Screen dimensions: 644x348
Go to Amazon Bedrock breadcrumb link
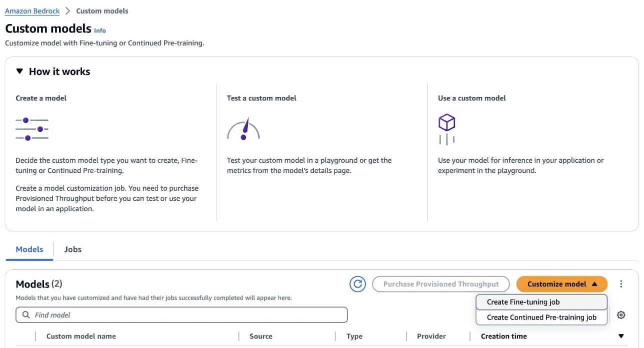32,11
